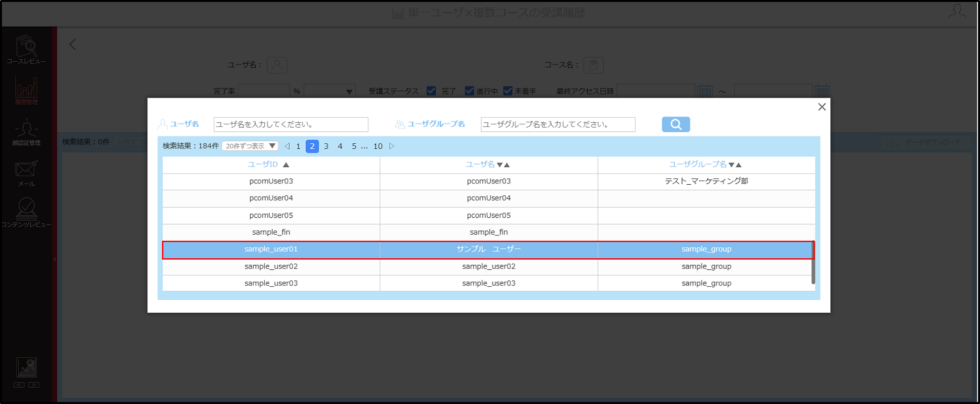Open the 履歴管理 sidebar icon
980x404 pixels.
pyautogui.click(x=27, y=90)
